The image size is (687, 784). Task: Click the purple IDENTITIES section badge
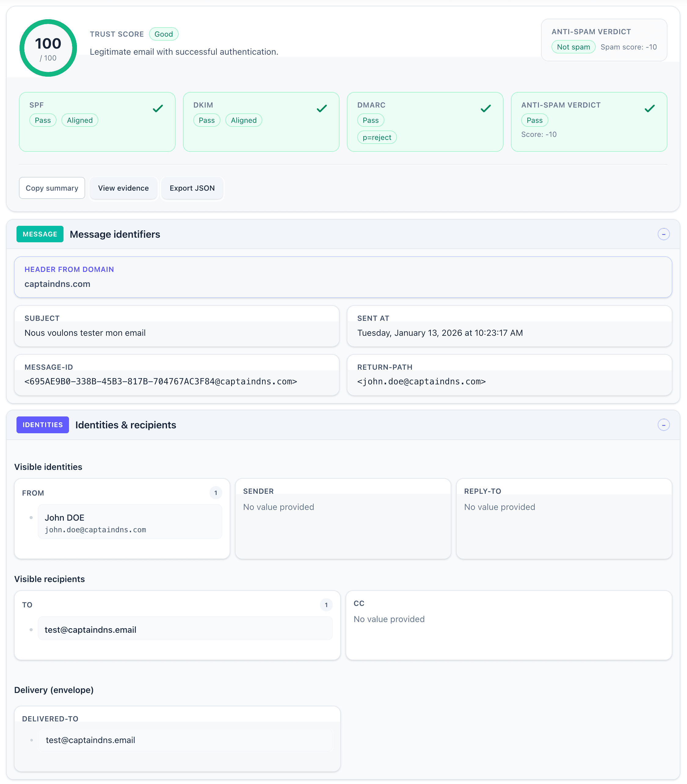(42, 425)
